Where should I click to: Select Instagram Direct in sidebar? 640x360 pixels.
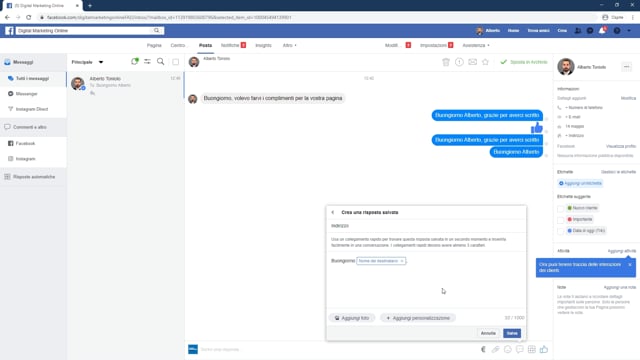pyautogui.click(x=33, y=109)
